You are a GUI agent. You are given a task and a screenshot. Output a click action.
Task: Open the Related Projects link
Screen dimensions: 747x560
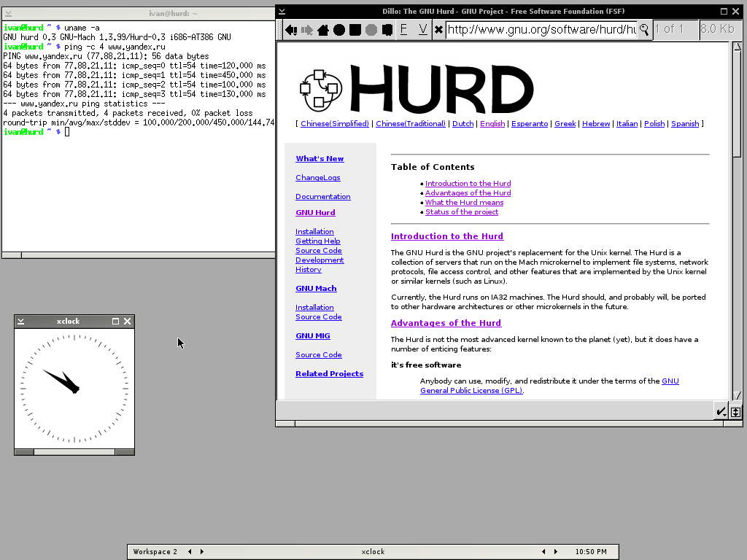[329, 374]
